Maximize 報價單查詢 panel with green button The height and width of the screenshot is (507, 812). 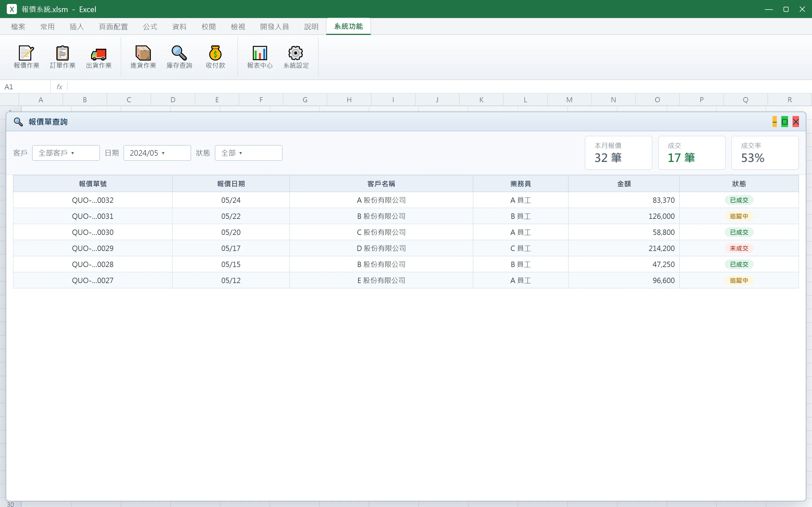click(784, 122)
